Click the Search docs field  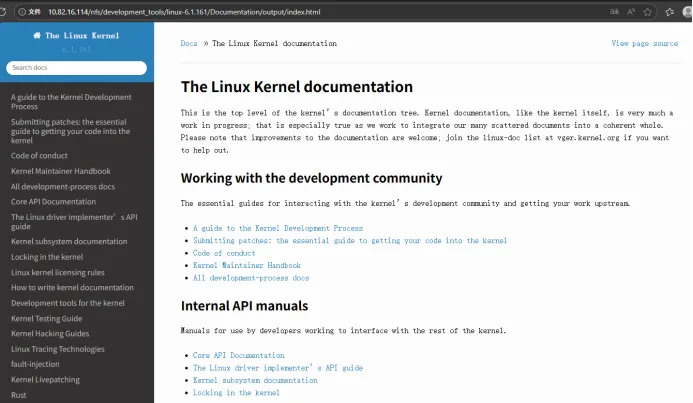pyautogui.click(x=76, y=68)
